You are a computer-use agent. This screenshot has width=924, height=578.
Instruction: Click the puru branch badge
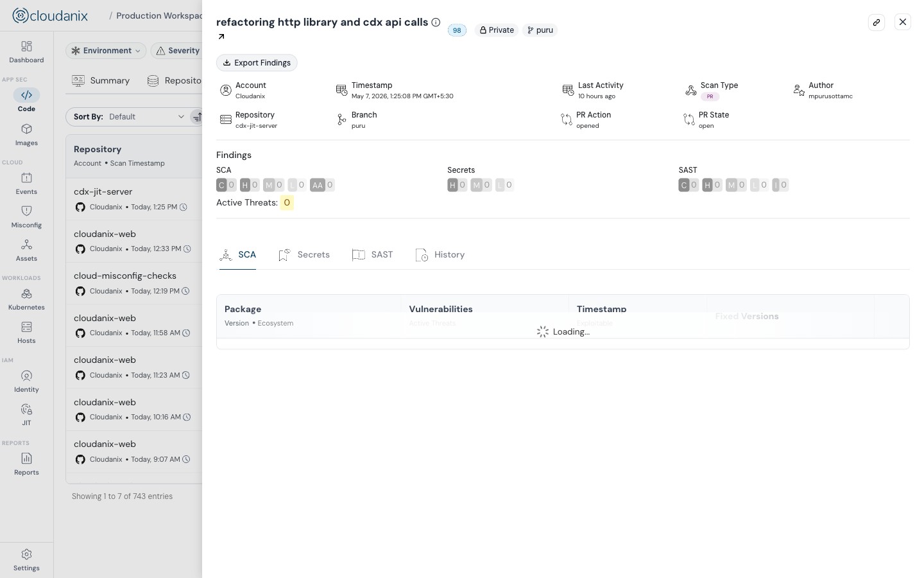coord(540,30)
